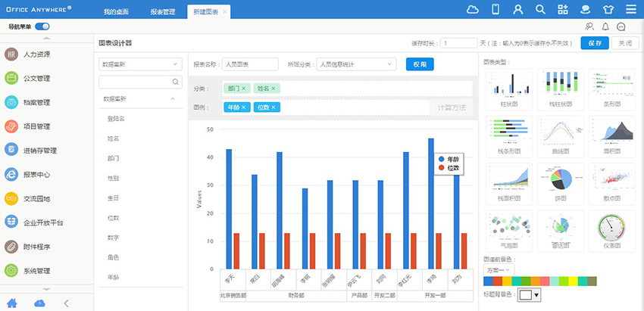644x311 pixels.
Task: Expand the 所属分类 人员信息统计 dropdown
Action: (x=357, y=64)
